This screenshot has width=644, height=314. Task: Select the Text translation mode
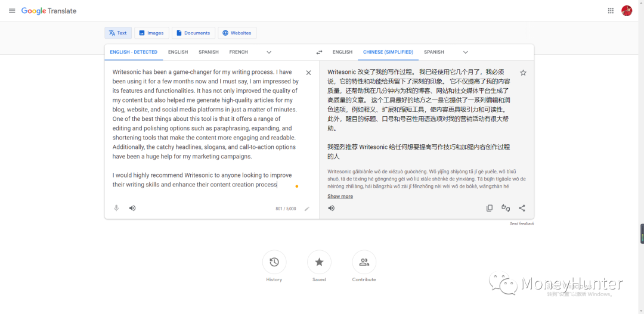click(118, 33)
